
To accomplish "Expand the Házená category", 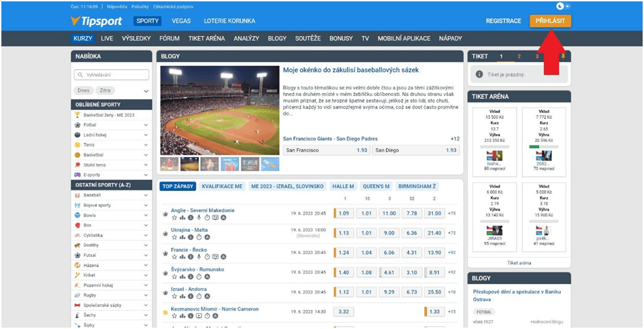I will click(146, 265).
